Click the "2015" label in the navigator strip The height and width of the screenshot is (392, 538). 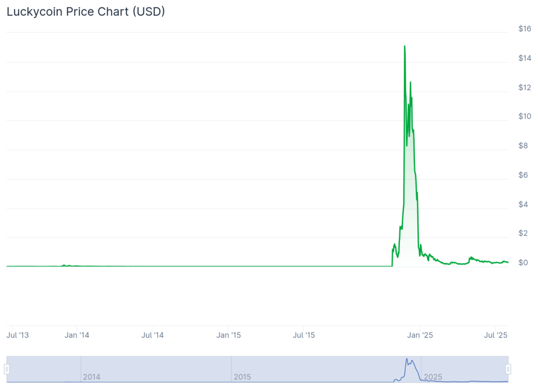pyautogui.click(x=241, y=377)
